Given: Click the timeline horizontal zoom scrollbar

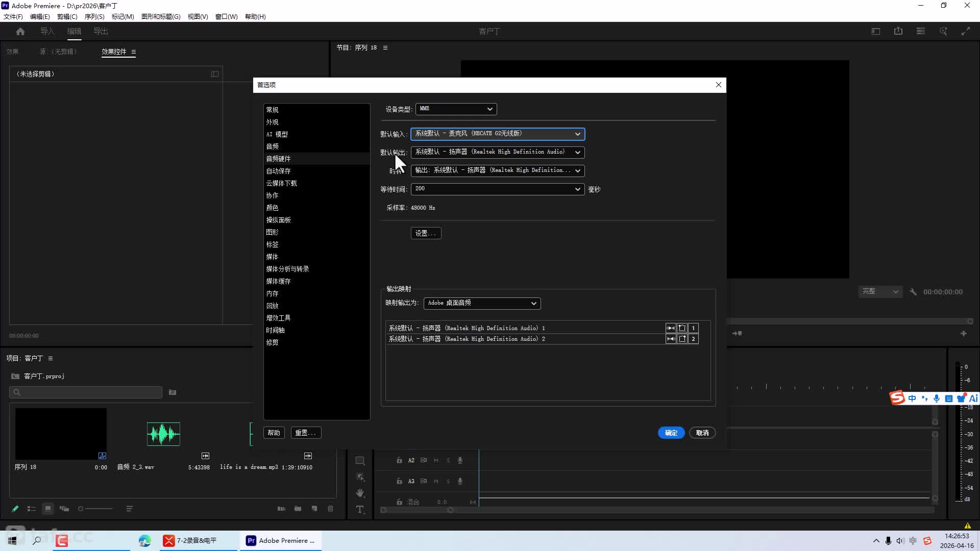Looking at the screenshot, I should (x=416, y=510).
